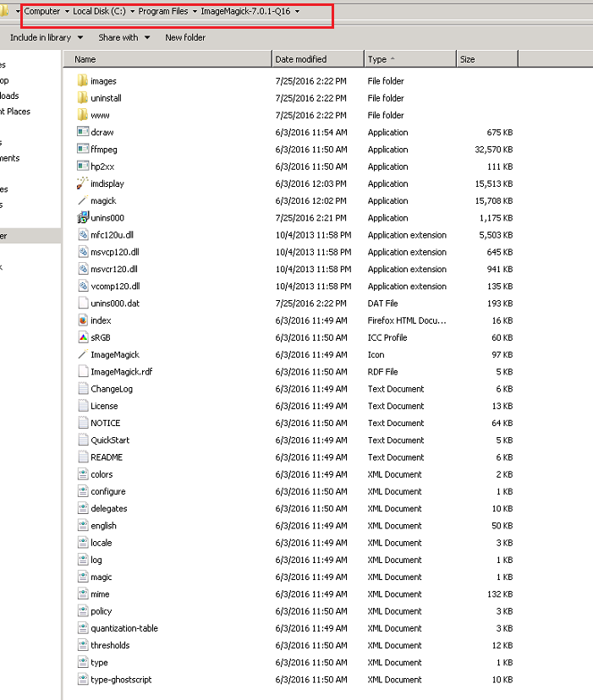Screen dimensions: 593x700
Task: Select the magic XML file name
Action: [101, 577]
